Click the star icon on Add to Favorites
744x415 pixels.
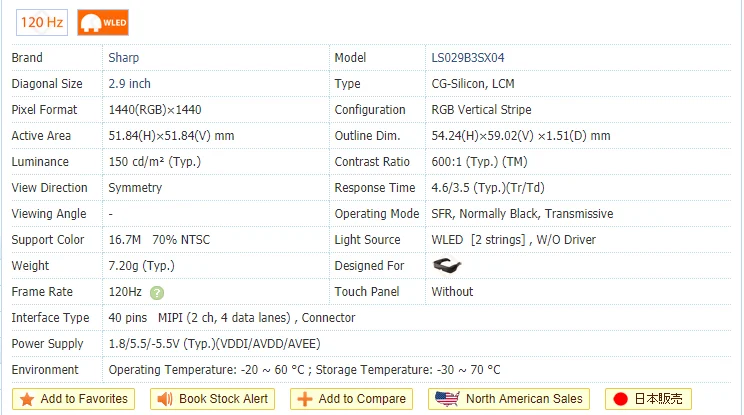(27, 399)
